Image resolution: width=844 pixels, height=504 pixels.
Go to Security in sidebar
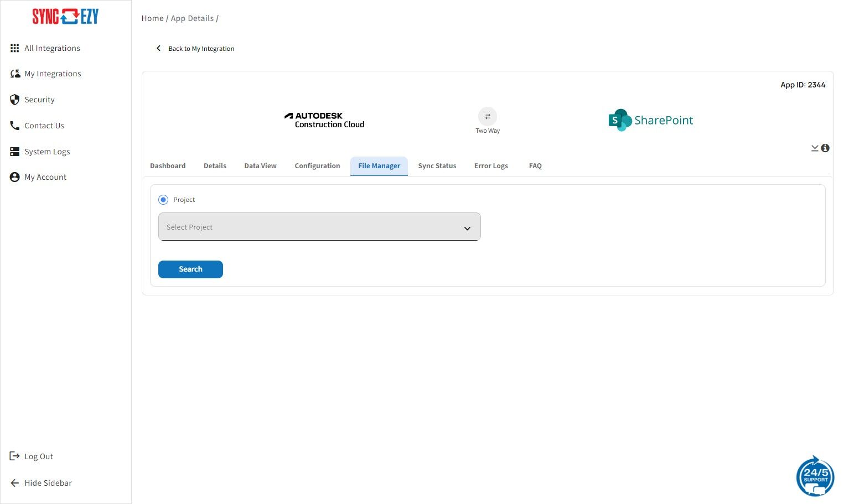[x=39, y=100]
